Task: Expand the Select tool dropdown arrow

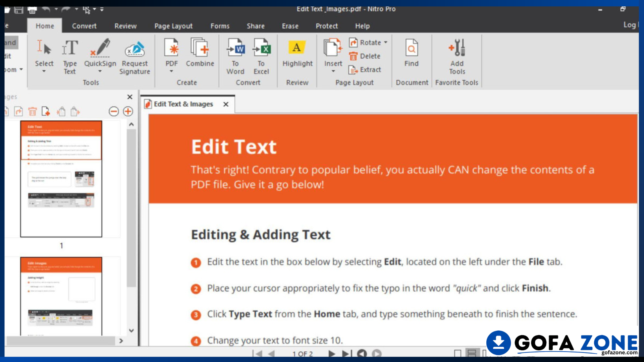Action: pyautogui.click(x=44, y=71)
